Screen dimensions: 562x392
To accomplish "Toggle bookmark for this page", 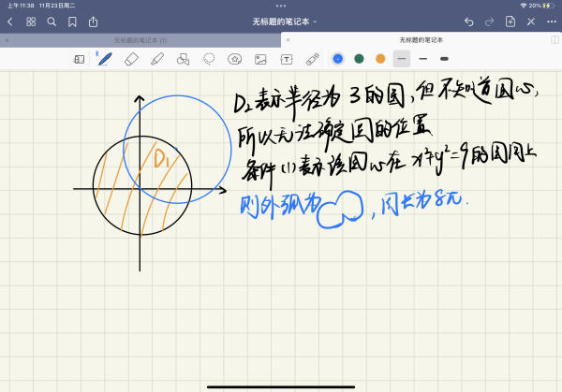I will (72, 21).
